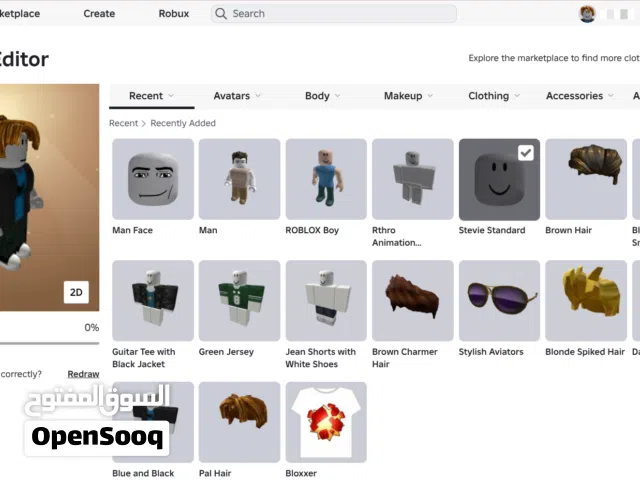Screen dimensions: 640x480
Task: Click the Man Face item name
Action: pyautogui.click(x=132, y=230)
